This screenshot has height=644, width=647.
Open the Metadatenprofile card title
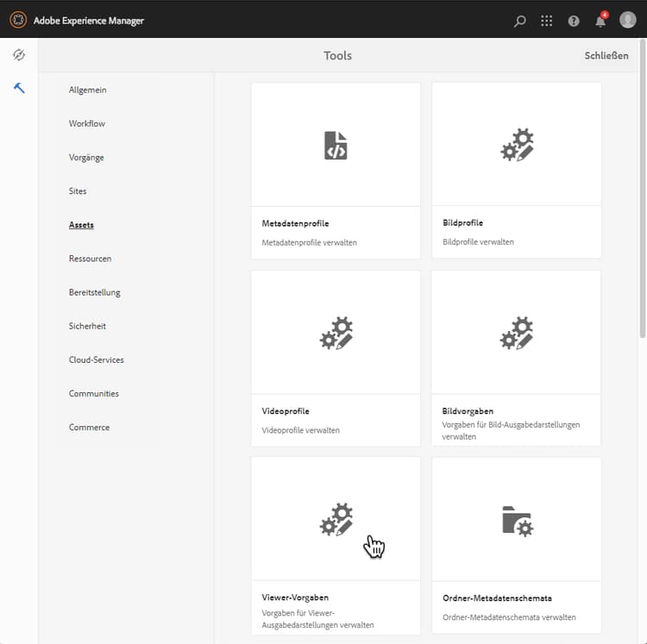295,223
